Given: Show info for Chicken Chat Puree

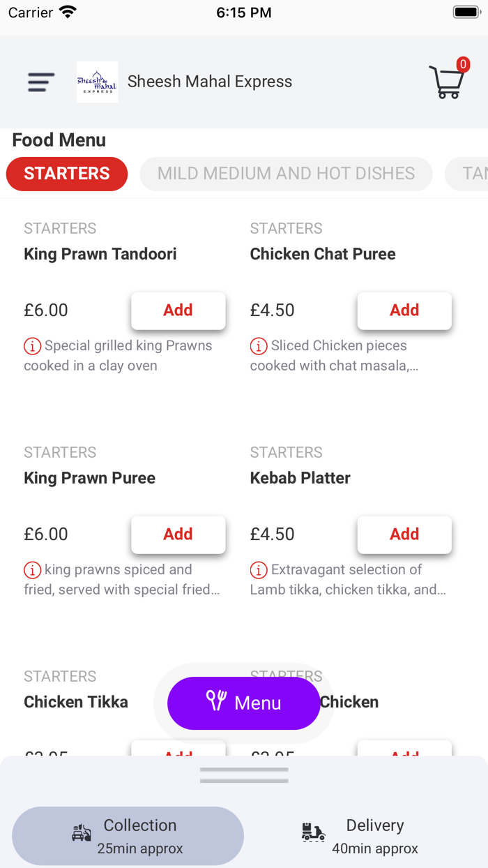Looking at the screenshot, I should 258,345.
